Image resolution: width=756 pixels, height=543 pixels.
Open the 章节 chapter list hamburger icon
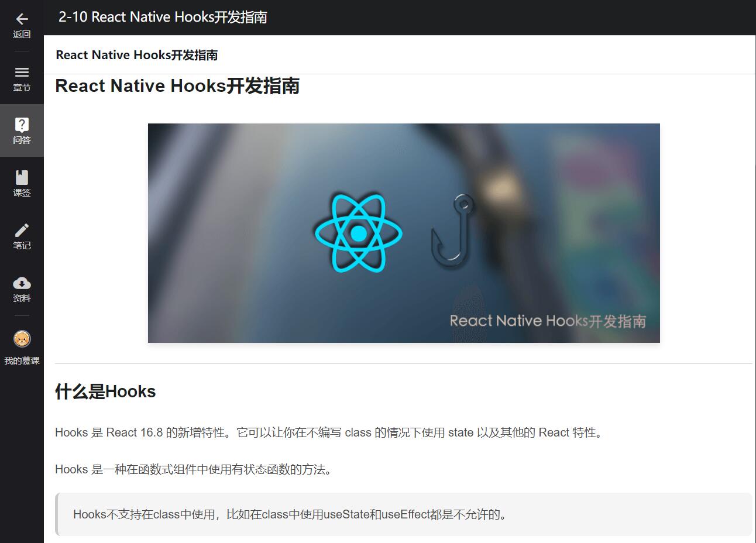point(22,72)
